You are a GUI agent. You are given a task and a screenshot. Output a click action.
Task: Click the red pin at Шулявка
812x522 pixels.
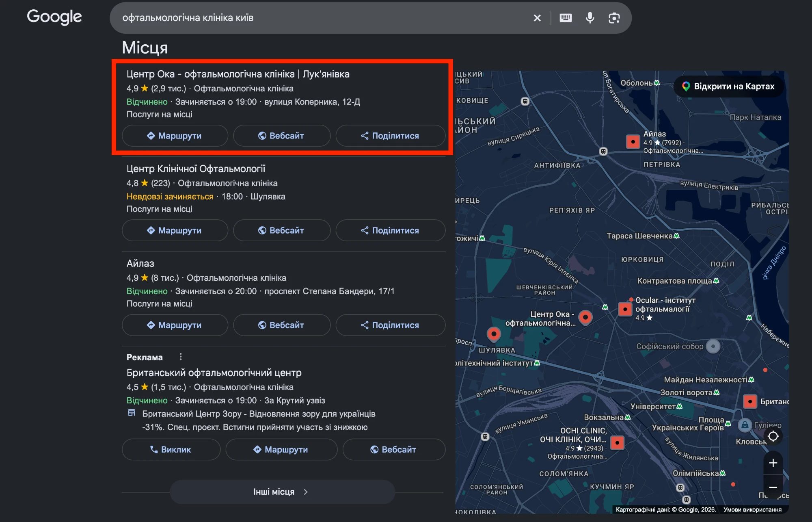(x=494, y=334)
